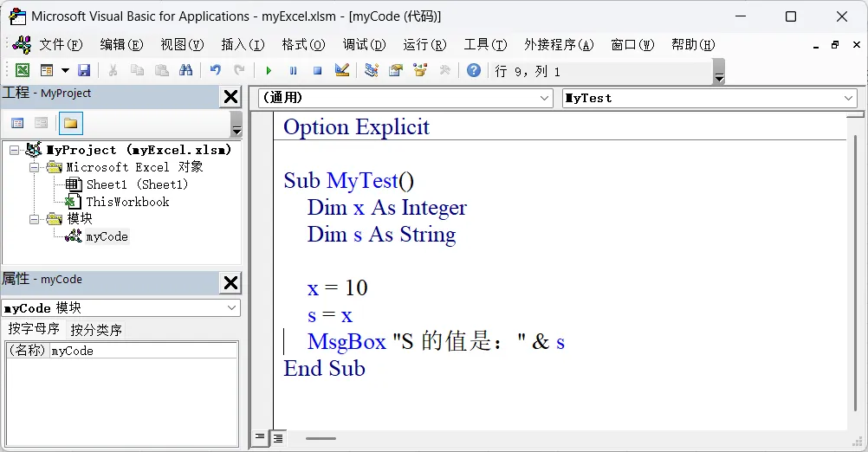Click the 'Option Explicit' line
The height and width of the screenshot is (452, 868).
pyautogui.click(x=356, y=127)
